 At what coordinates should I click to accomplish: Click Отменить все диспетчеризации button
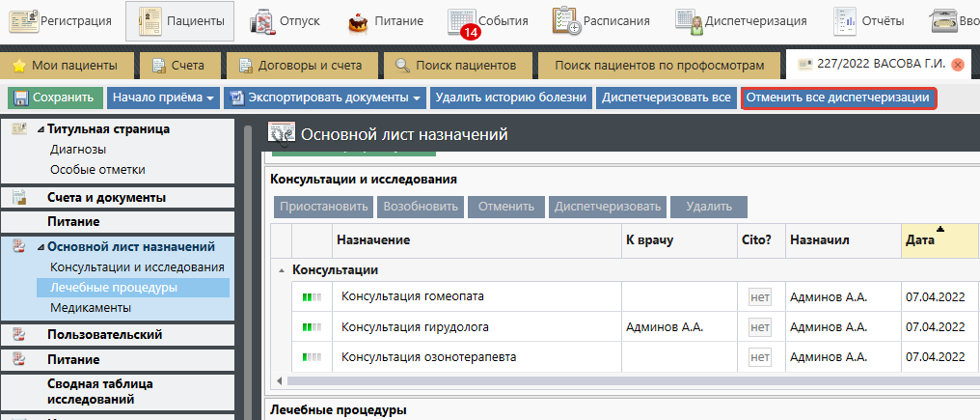tap(837, 98)
